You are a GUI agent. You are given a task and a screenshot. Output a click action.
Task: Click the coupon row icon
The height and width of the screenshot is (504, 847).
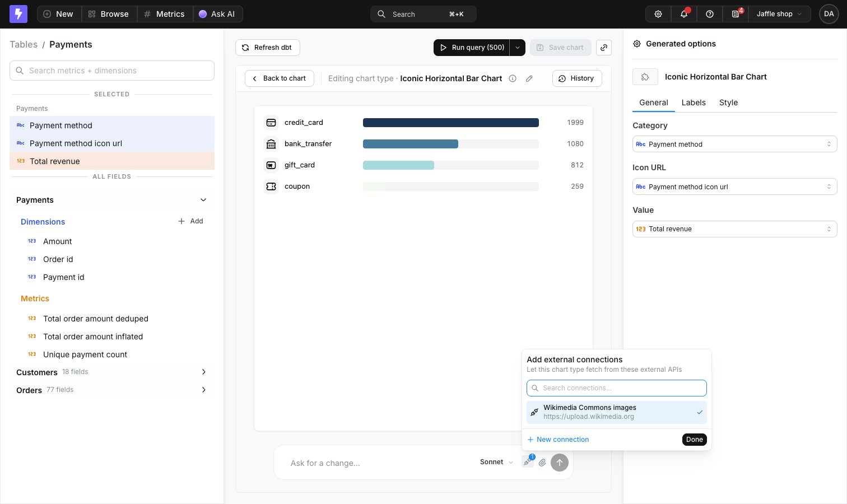(x=271, y=186)
